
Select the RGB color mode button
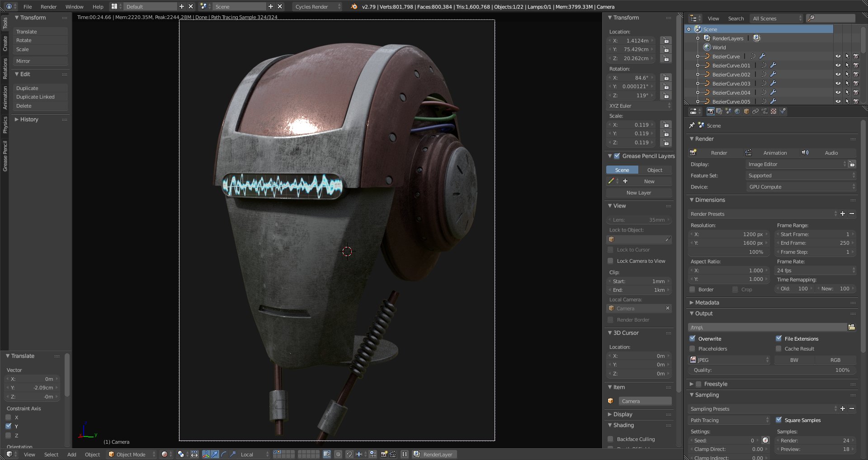tap(835, 360)
